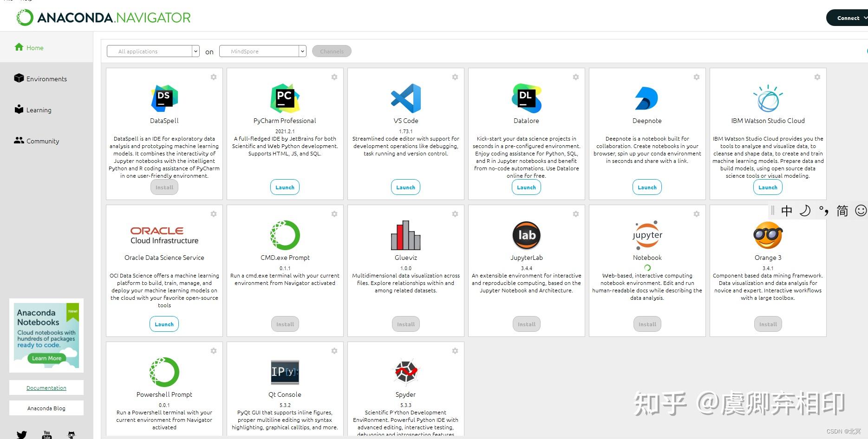Image resolution: width=868 pixels, height=439 pixels.
Task: Launch IBM Watson Studio Cloud
Action: click(x=768, y=187)
